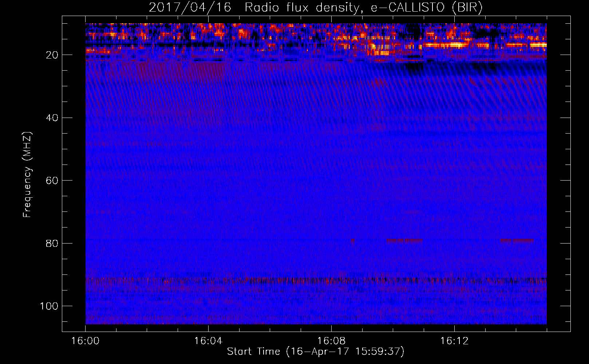Click the '16:04' time tick label
Viewport: 589px width, 364px height.
[208, 341]
